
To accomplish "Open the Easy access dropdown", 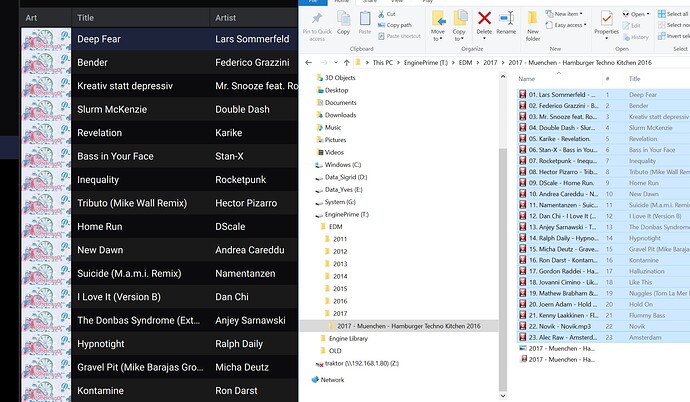I will pos(566,25).
